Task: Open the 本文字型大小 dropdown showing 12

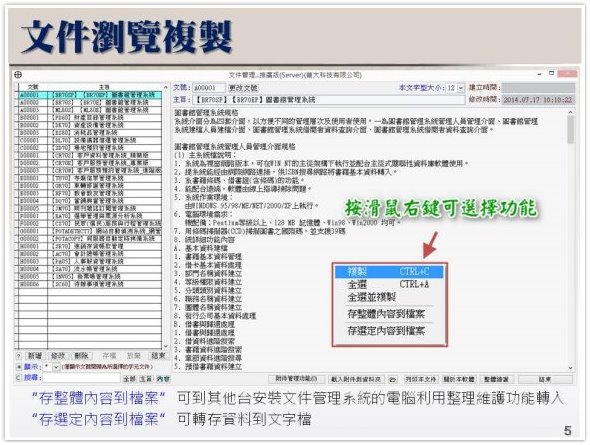Action: [461, 88]
